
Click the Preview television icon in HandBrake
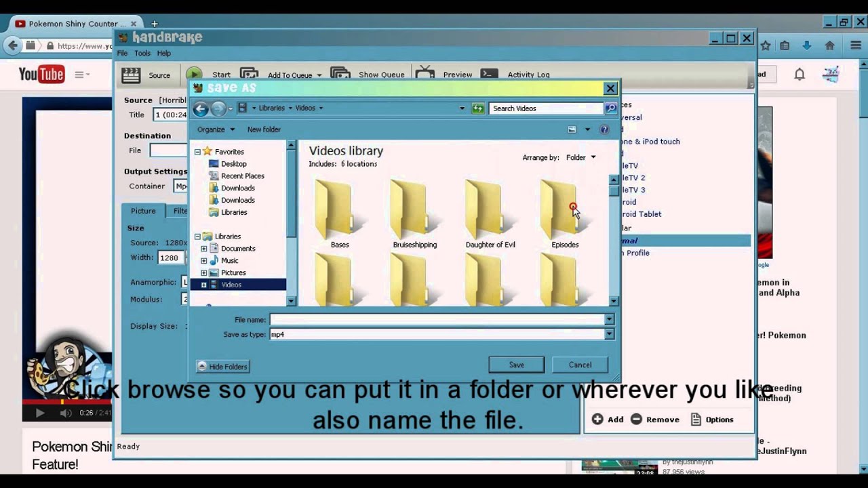425,74
